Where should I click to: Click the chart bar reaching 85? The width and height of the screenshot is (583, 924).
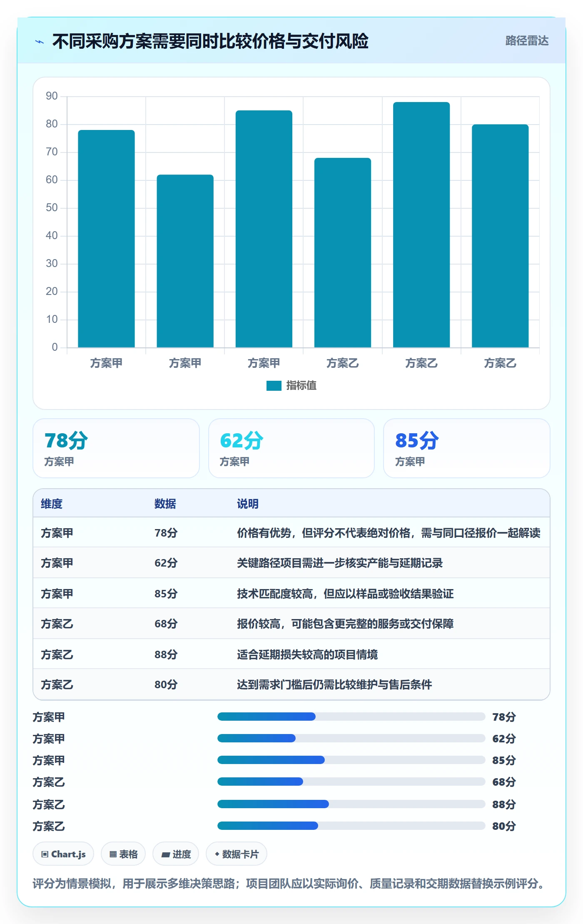[264, 229]
